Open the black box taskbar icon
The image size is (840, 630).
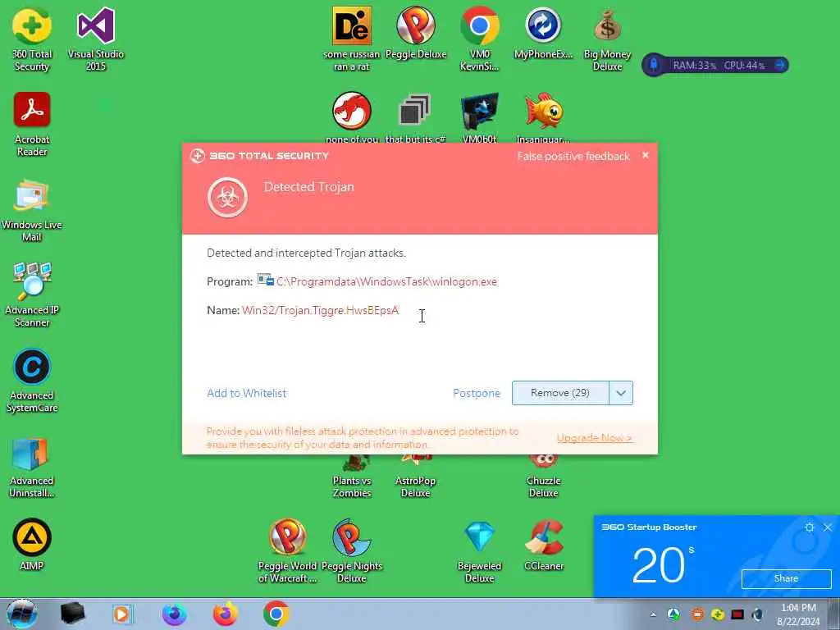point(73,614)
